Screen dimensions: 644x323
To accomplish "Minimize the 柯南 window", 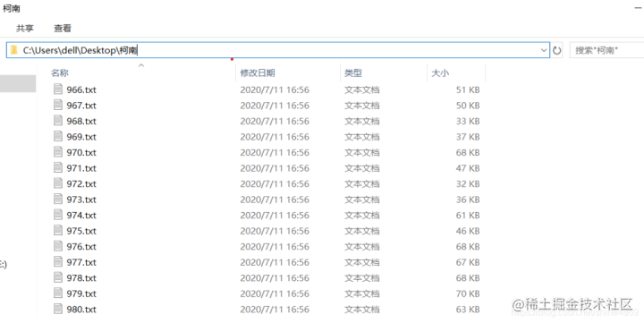I will tap(639, 8).
